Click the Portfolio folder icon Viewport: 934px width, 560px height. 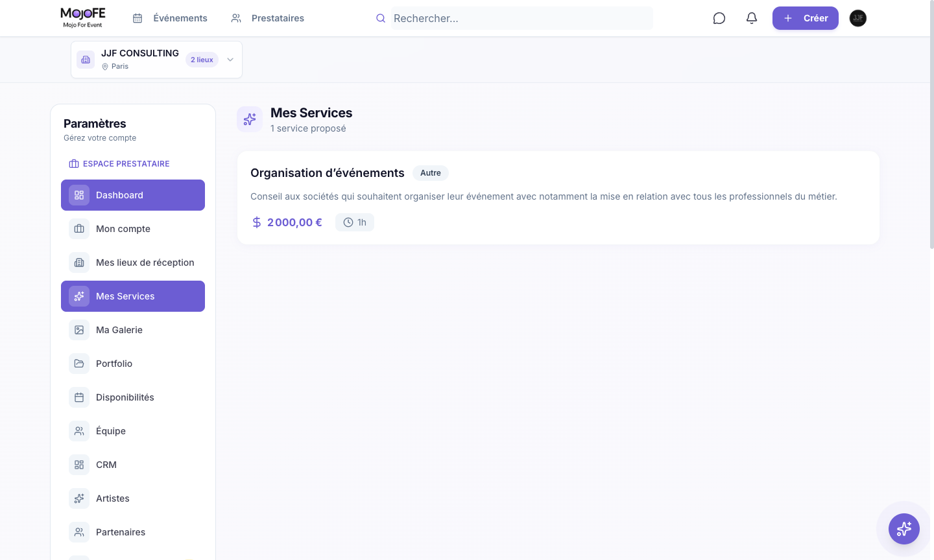coord(79,364)
